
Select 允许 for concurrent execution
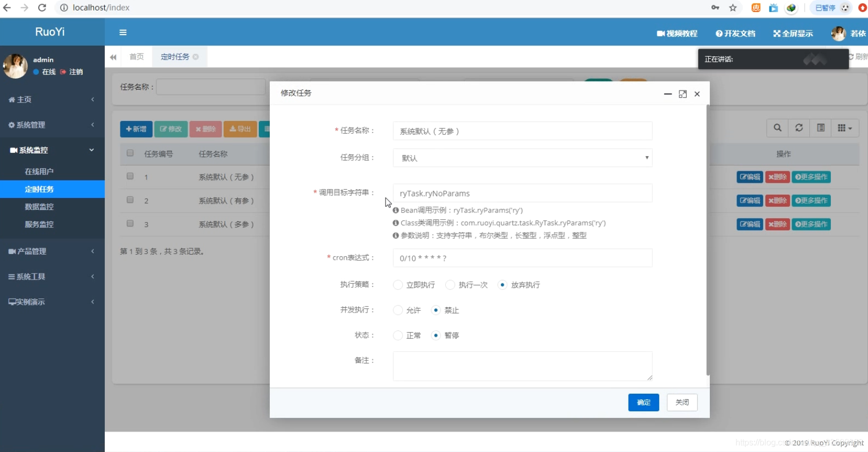[398, 310]
